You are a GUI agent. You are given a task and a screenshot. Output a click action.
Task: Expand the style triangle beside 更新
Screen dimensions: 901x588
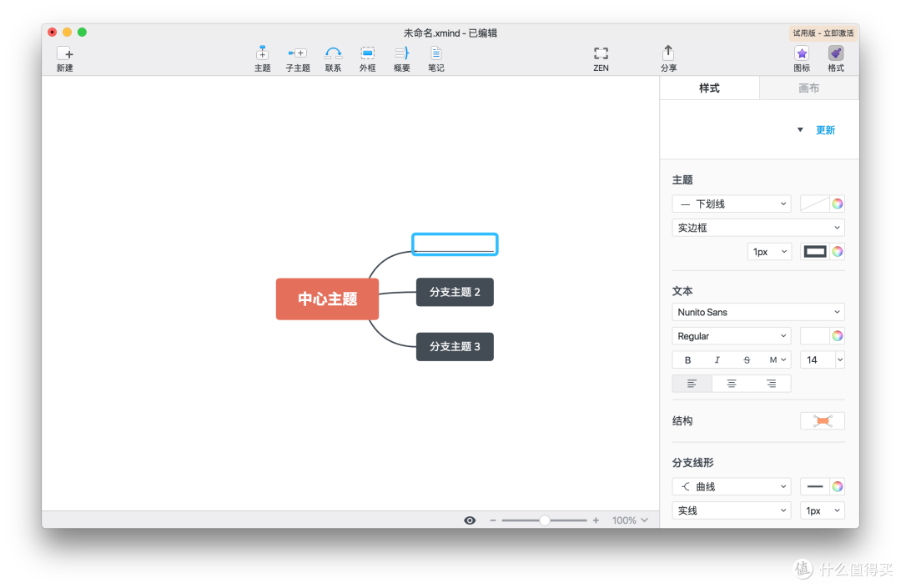[800, 130]
